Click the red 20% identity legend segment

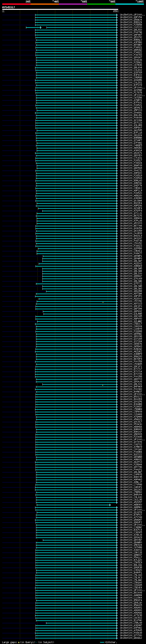click(x=16, y=4)
